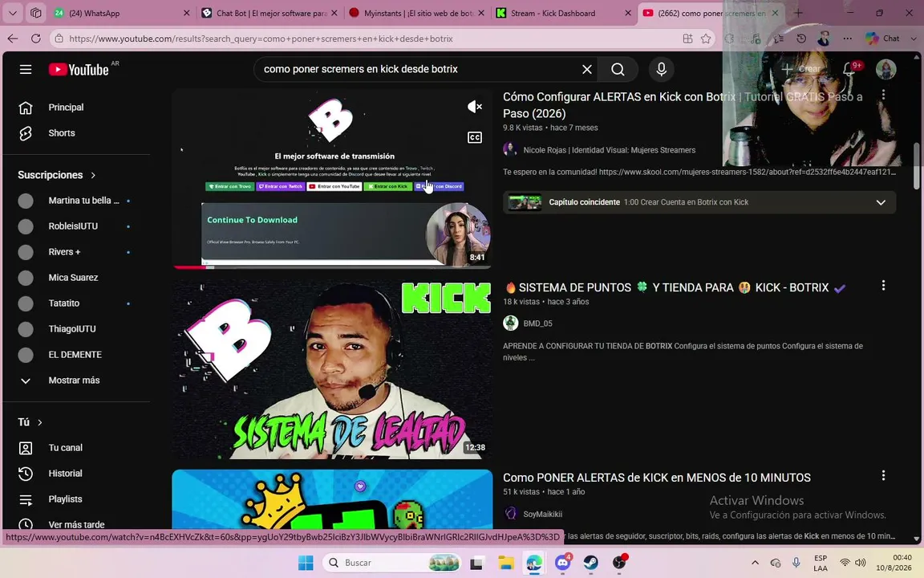Open volume control in system tray

[861, 564]
